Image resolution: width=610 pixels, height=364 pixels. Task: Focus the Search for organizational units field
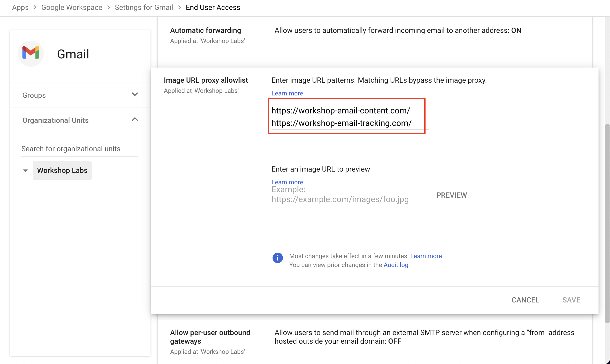[x=80, y=149]
